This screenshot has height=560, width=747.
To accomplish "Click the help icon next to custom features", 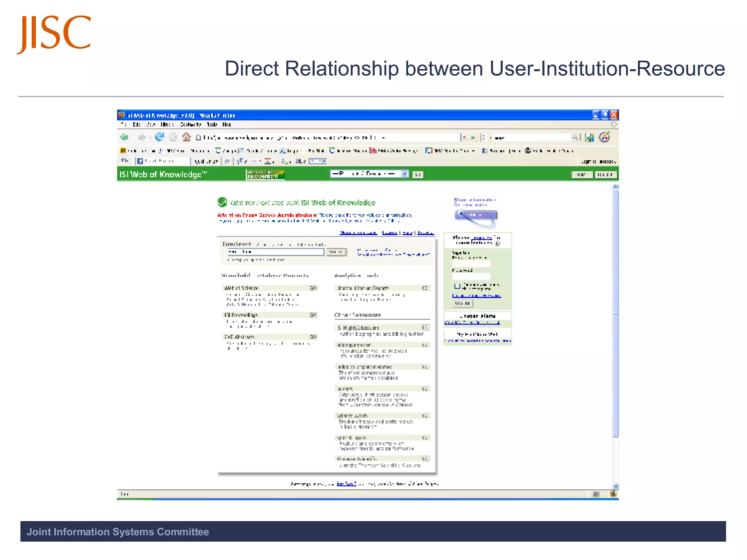I will [x=498, y=243].
